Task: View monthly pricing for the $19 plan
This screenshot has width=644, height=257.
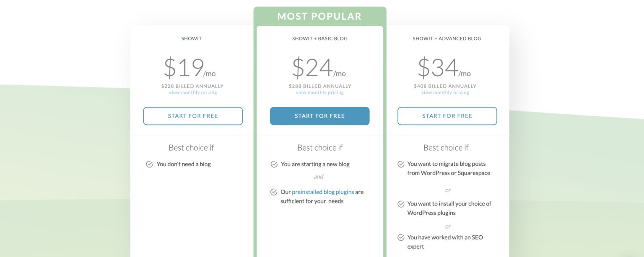Action: pyautogui.click(x=193, y=93)
